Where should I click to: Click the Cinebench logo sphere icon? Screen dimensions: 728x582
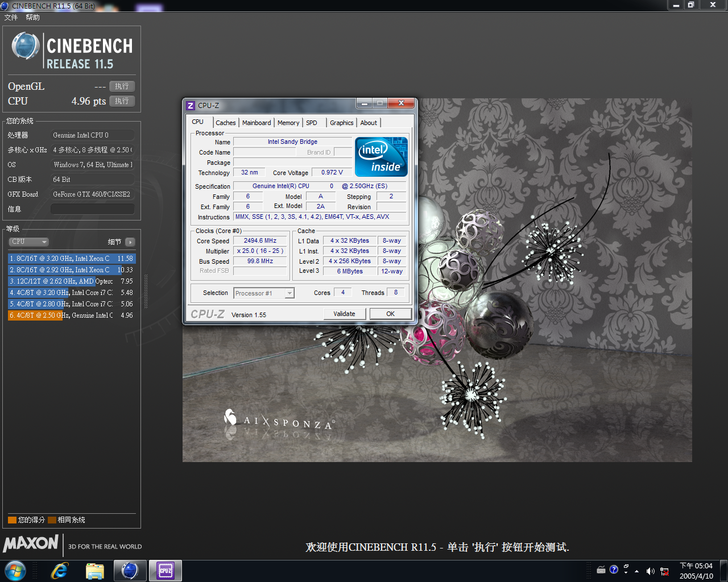point(26,46)
